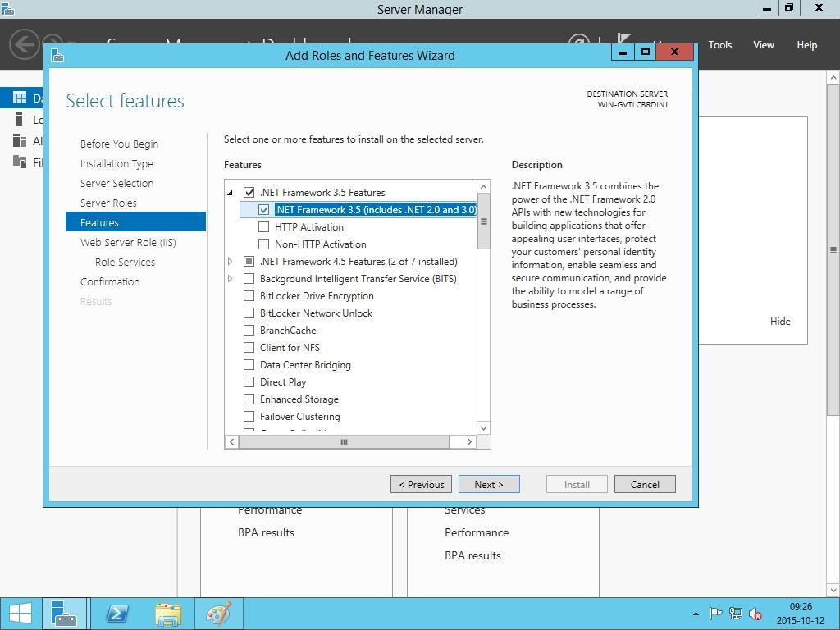Cancel the wizard
Image resolution: width=840 pixels, height=630 pixels.
point(645,484)
